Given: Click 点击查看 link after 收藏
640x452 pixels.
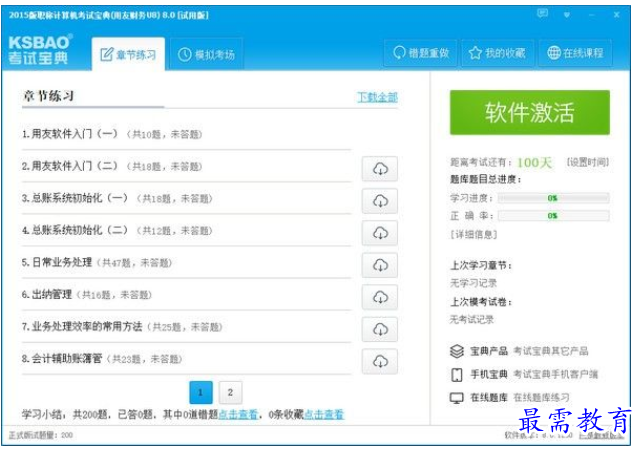Looking at the screenshot, I should (x=324, y=414).
